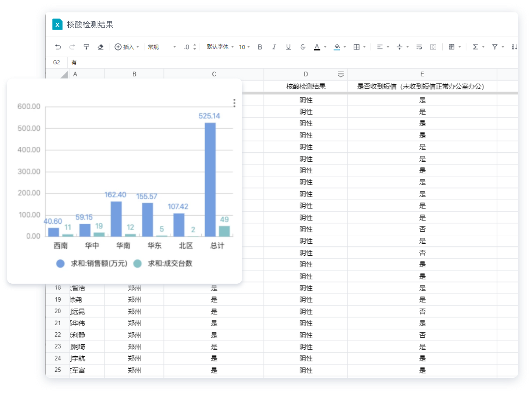Toggle italic formatting
The height and width of the screenshot is (394, 532).
pyautogui.click(x=274, y=47)
